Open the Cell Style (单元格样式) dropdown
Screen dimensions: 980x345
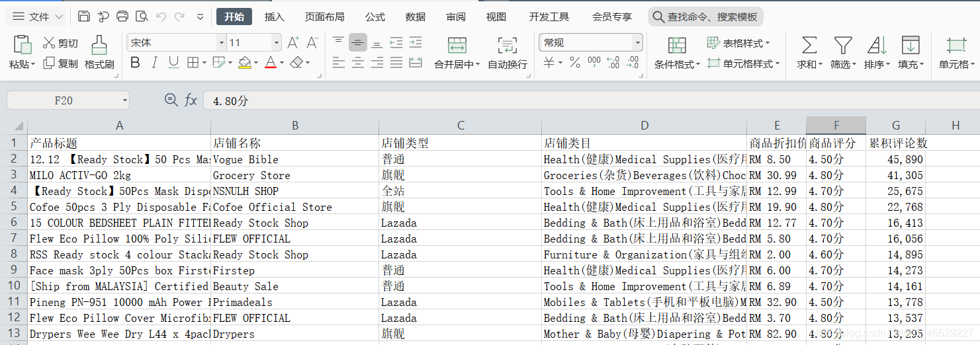point(743,63)
